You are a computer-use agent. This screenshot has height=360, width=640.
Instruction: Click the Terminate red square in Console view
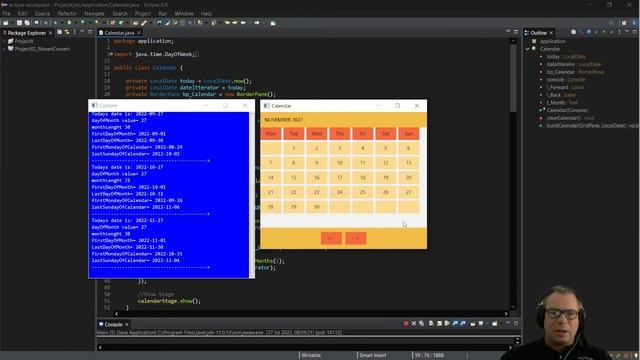click(406, 324)
